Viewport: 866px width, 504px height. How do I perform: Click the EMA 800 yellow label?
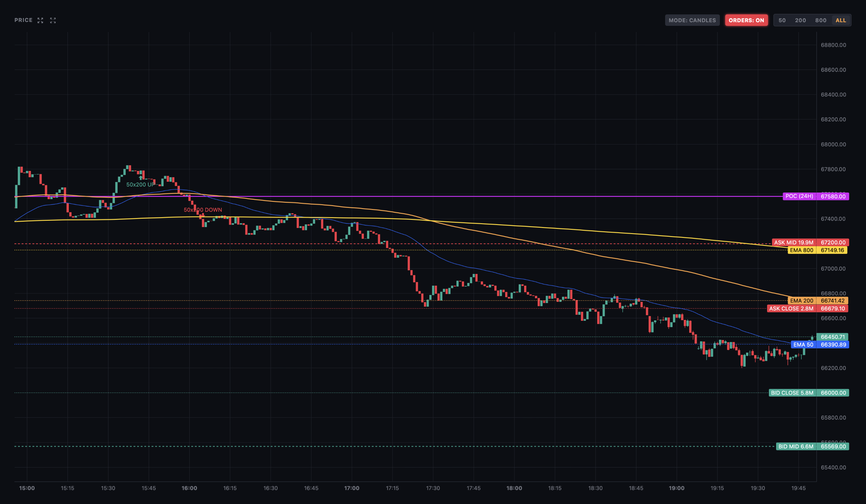point(801,250)
